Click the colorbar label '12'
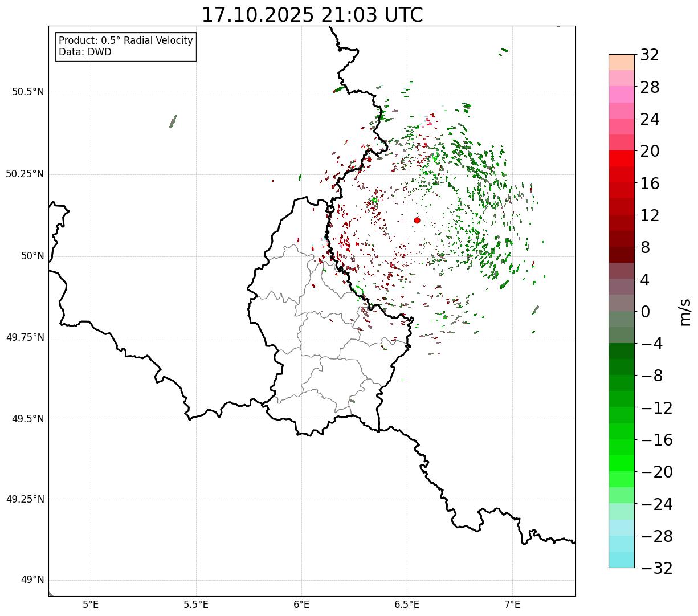The width and height of the screenshot is (698, 616). pyautogui.click(x=650, y=215)
